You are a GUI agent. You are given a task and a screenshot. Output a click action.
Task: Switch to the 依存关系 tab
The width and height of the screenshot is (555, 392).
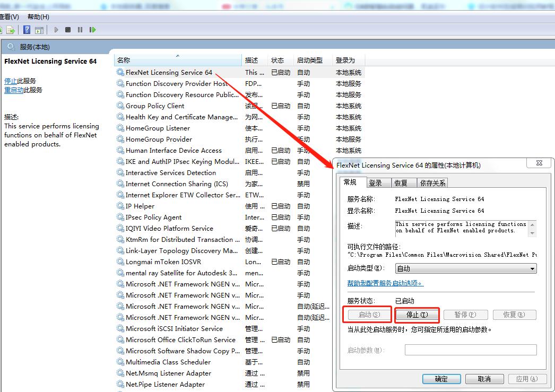click(433, 183)
